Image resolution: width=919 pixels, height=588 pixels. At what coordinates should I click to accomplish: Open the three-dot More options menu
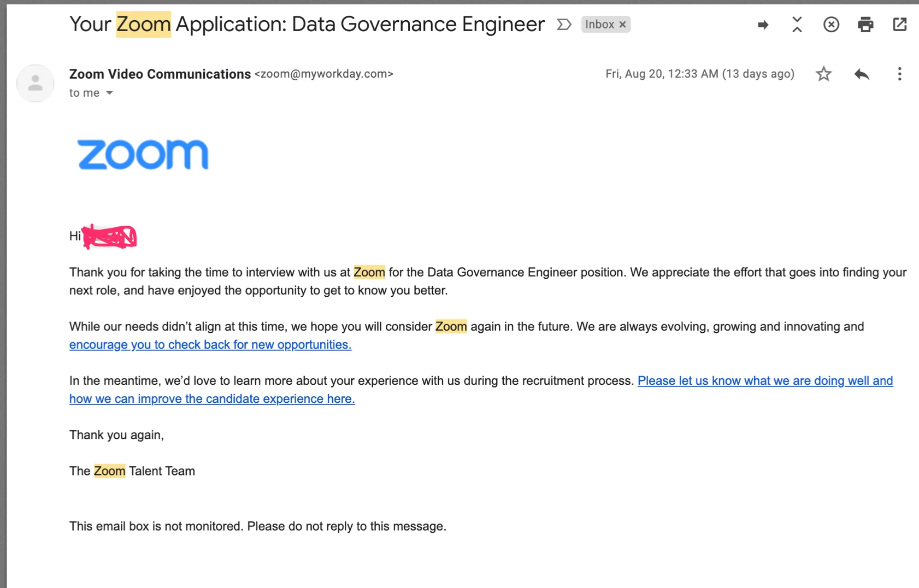point(899,74)
